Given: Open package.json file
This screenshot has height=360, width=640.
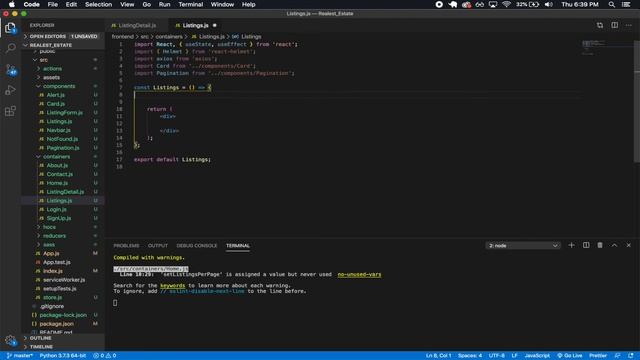Looking at the screenshot, I should click(x=56, y=324).
